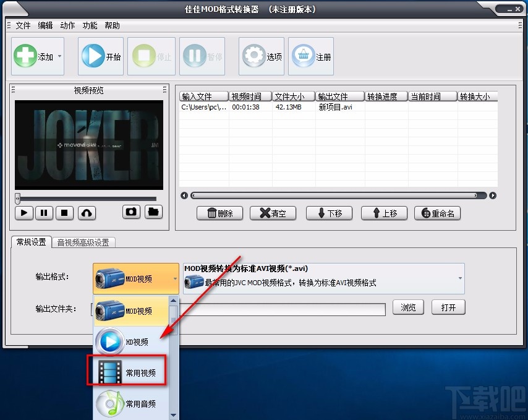Open the 选项 options gear button

point(262,56)
